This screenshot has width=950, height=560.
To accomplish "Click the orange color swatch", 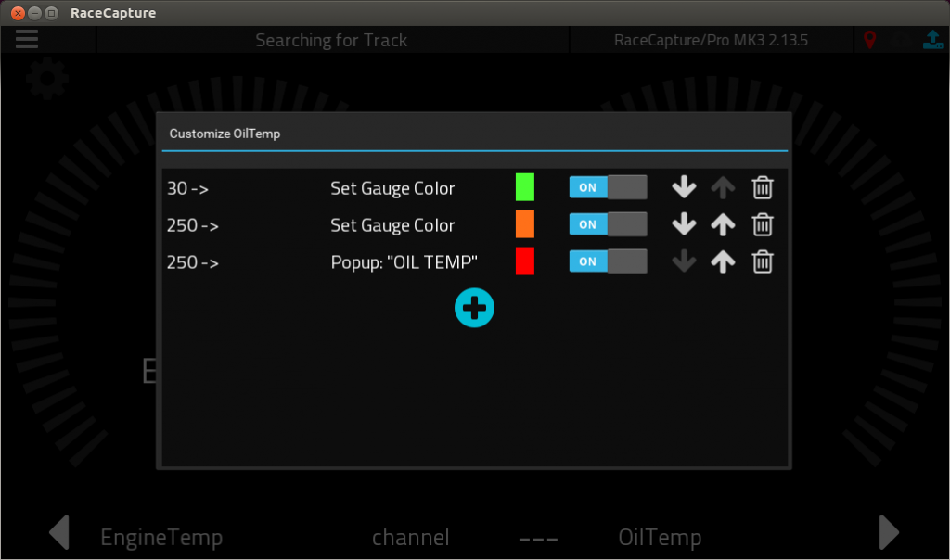I will pos(525,224).
